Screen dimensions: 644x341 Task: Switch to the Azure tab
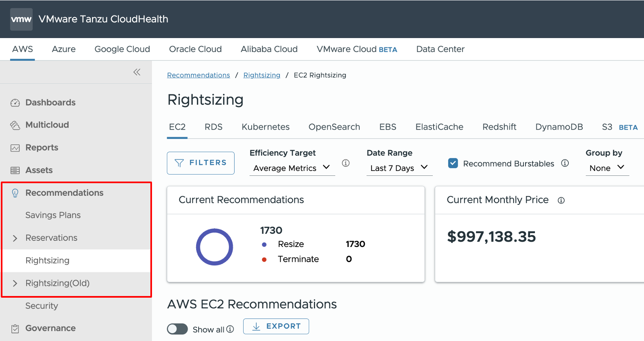(64, 49)
